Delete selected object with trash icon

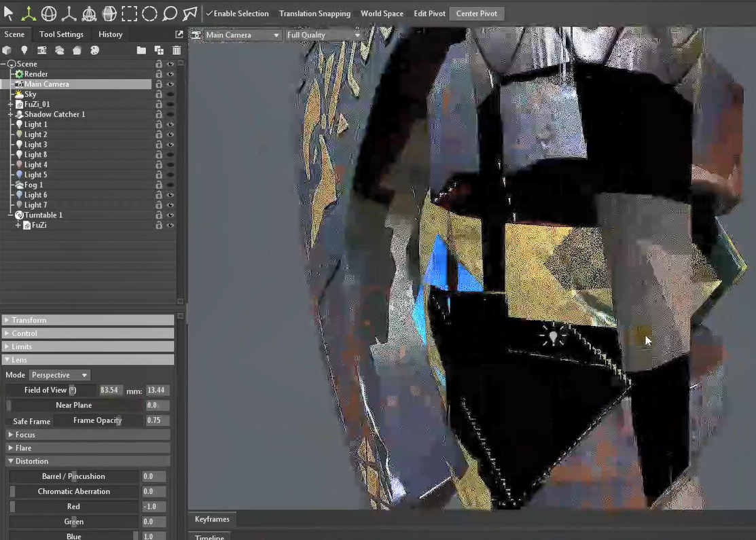click(x=177, y=50)
